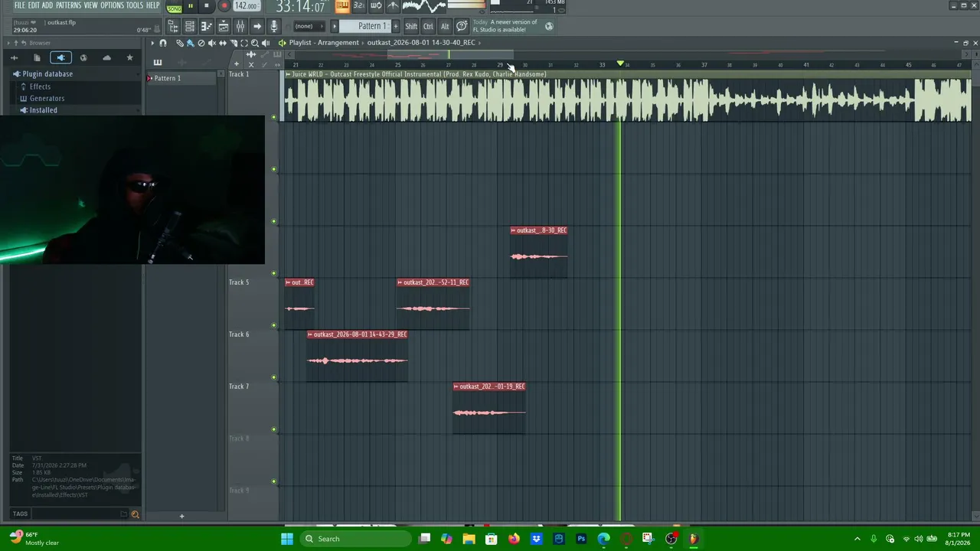This screenshot has width=980, height=551.
Task: Select the outkast_..8-30_REC clip
Action: click(x=539, y=252)
